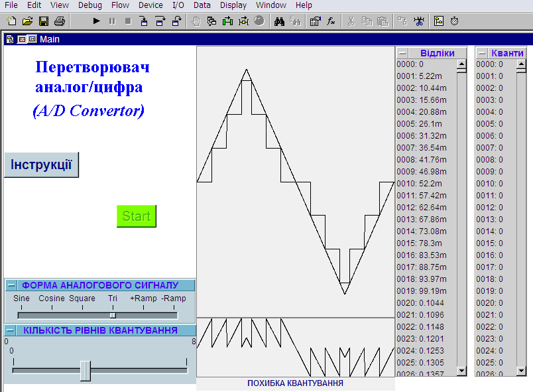Click the stopwatch profiler toolbar icon
Image resolution: width=533 pixels, height=392 pixels.
point(455,21)
